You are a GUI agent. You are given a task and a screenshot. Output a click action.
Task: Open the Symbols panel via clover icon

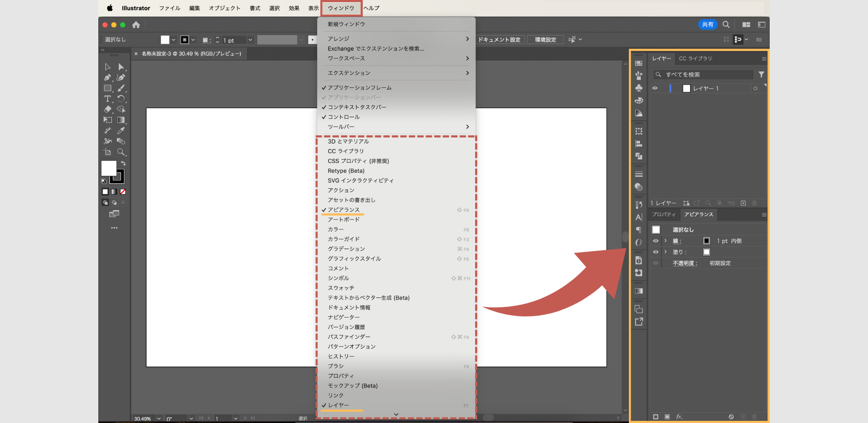point(639,87)
